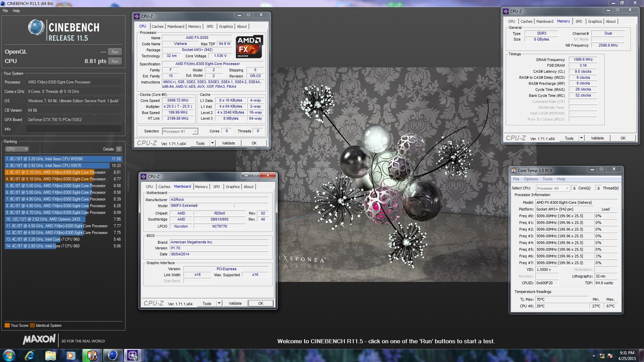The width and height of the screenshot is (644, 362).
Task: Click the arrow icon beside Details
Action: click(119, 149)
